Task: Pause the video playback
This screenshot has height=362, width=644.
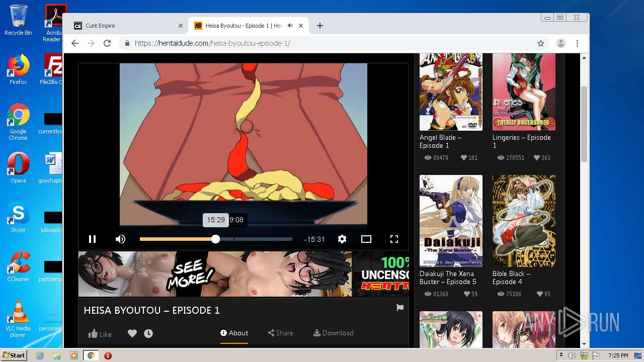Action: coord(92,239)
